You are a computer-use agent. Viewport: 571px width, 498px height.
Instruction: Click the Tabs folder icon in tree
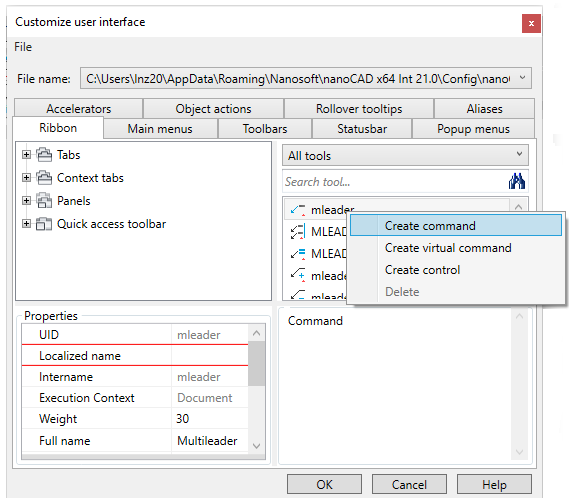point(44,155)
